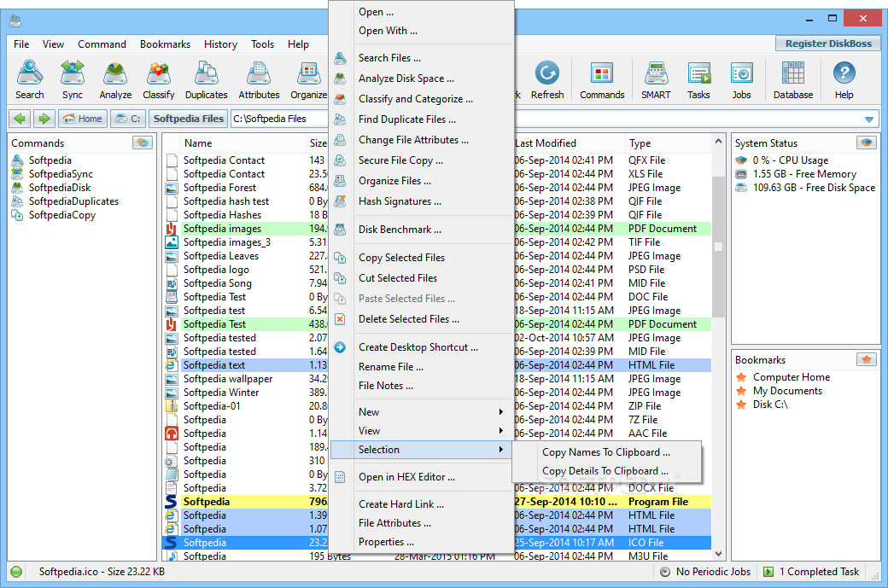Open the Search toolbar tool

(29, 80)
